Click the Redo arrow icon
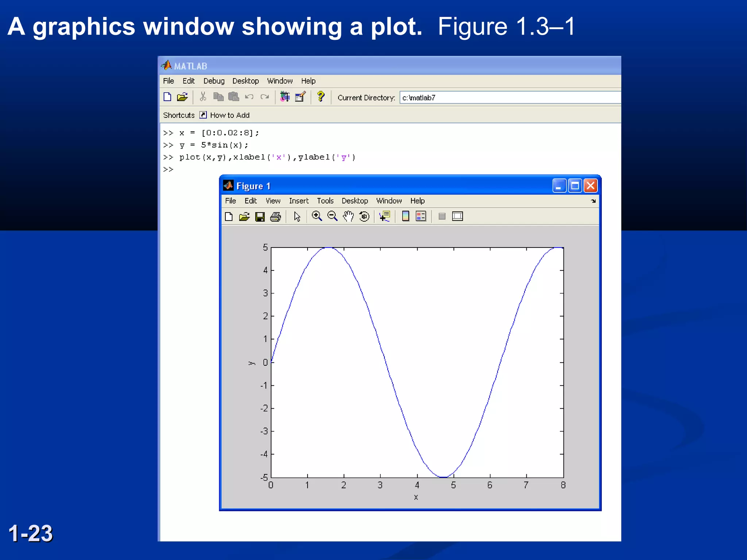 [x=265, y=97]
